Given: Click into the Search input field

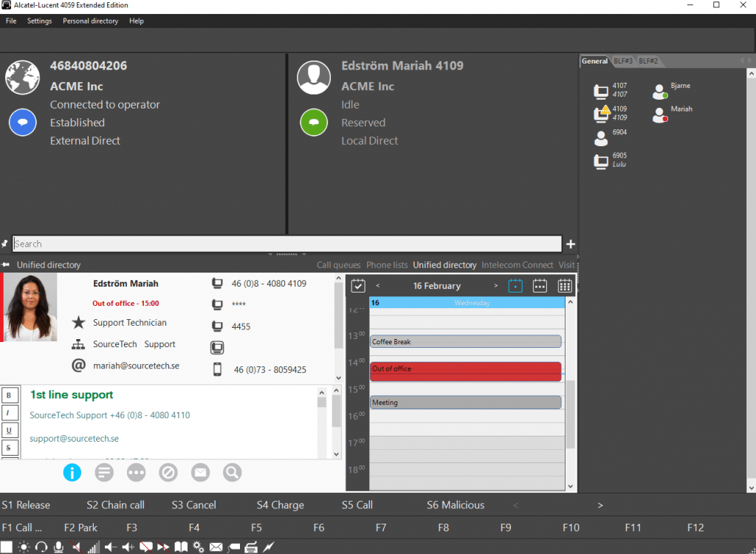Looking at the screenshot, I should coord(287,244).
